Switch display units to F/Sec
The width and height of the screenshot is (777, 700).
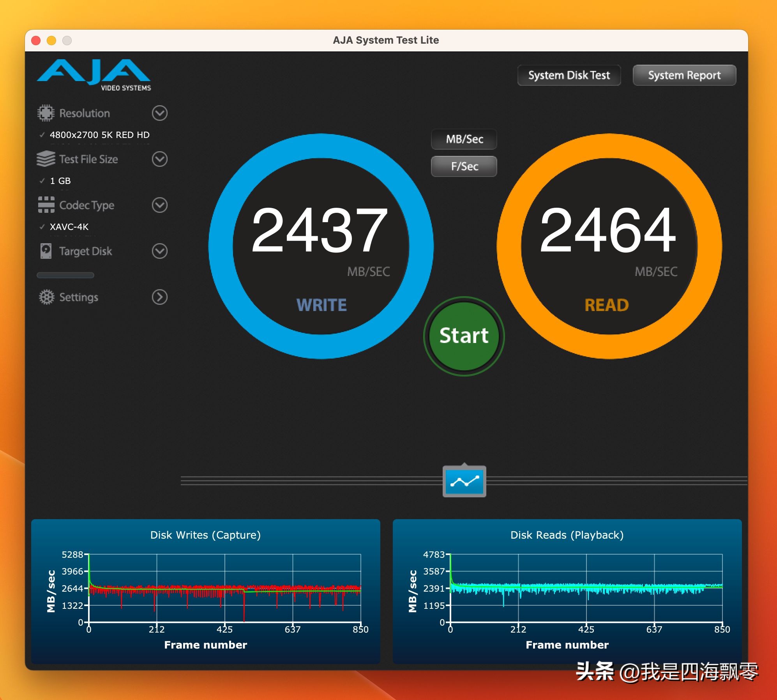(464, 166)
